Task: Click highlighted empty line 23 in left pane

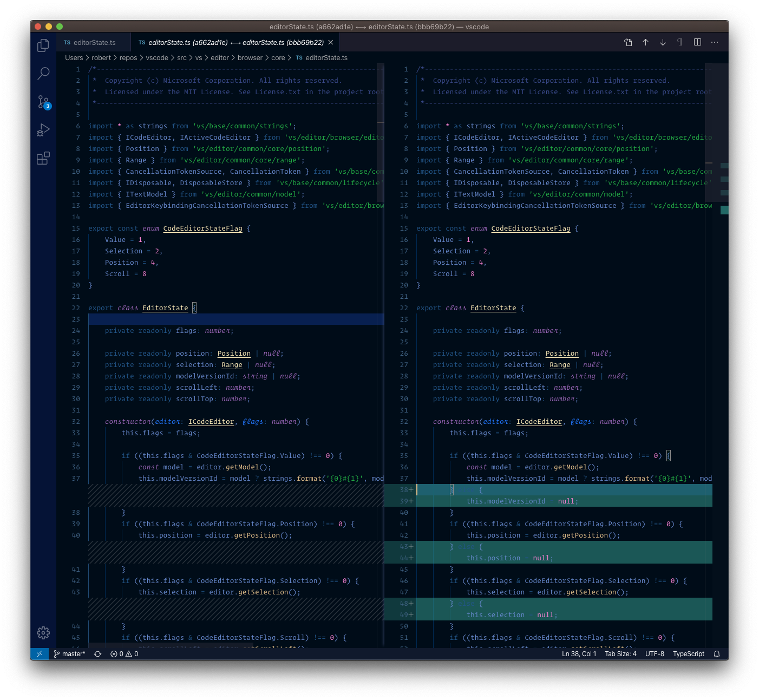Action: 236,319
